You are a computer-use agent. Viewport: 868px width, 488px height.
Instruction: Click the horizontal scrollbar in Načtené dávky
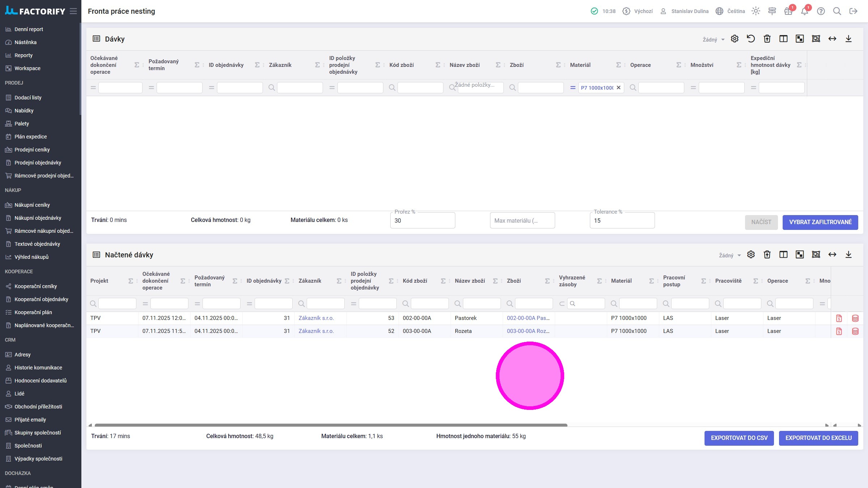[x=331, y=425]
